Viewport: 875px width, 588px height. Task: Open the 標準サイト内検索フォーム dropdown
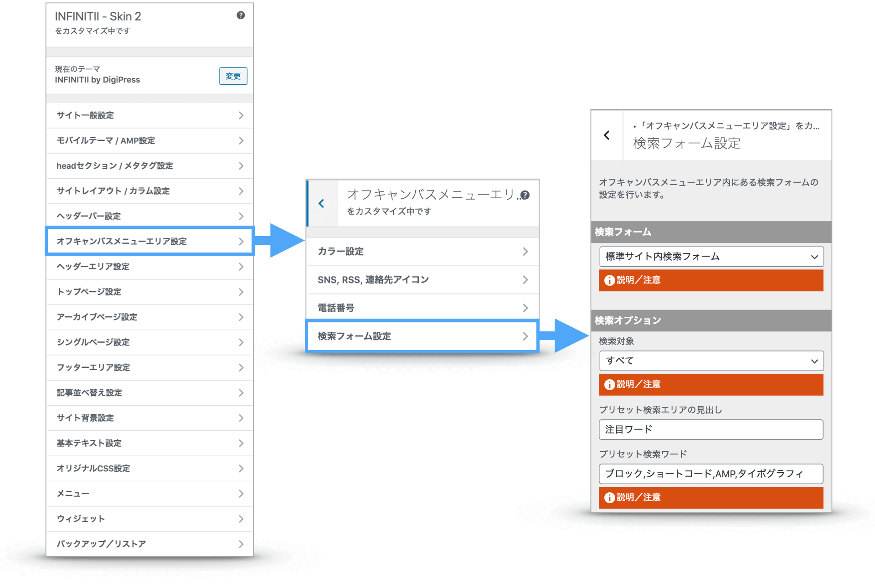711,257
